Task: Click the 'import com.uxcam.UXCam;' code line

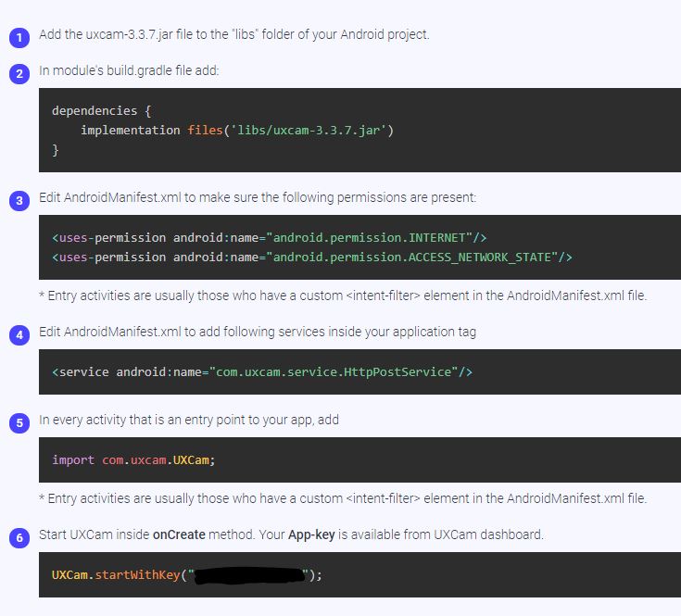Action: pyautogui.click(x=133, y=460)
